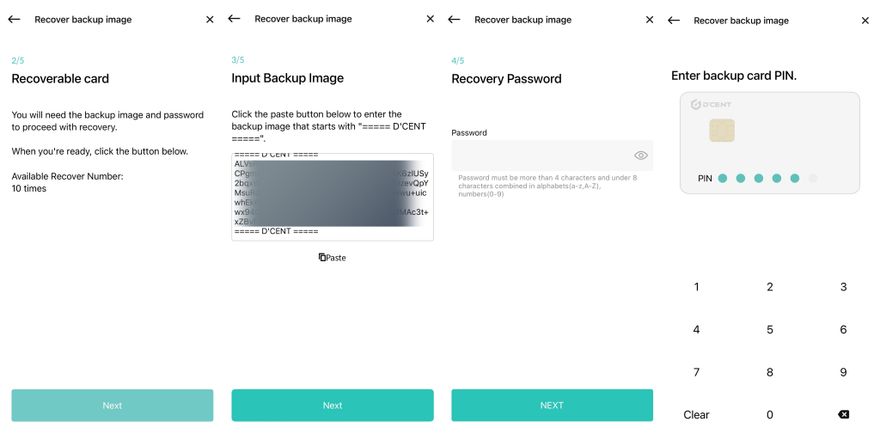
Task: Focus the recovery Password input field
Action: pos(540,155)
